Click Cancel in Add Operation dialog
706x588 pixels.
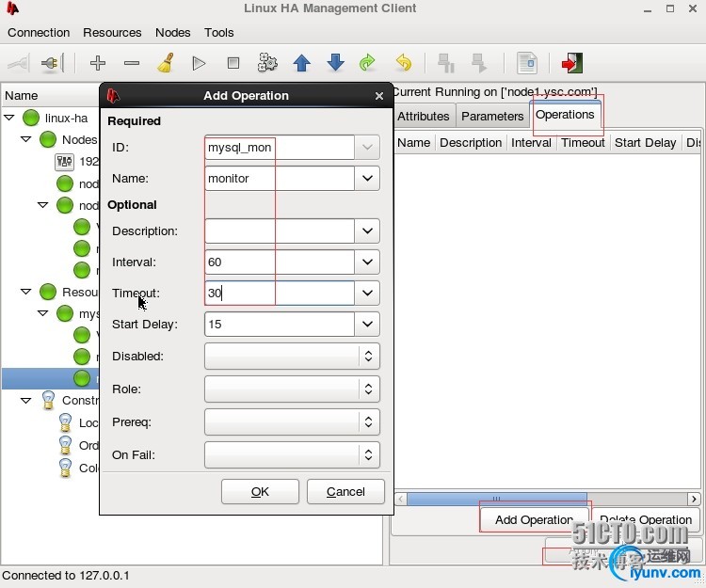pos(345,491)
